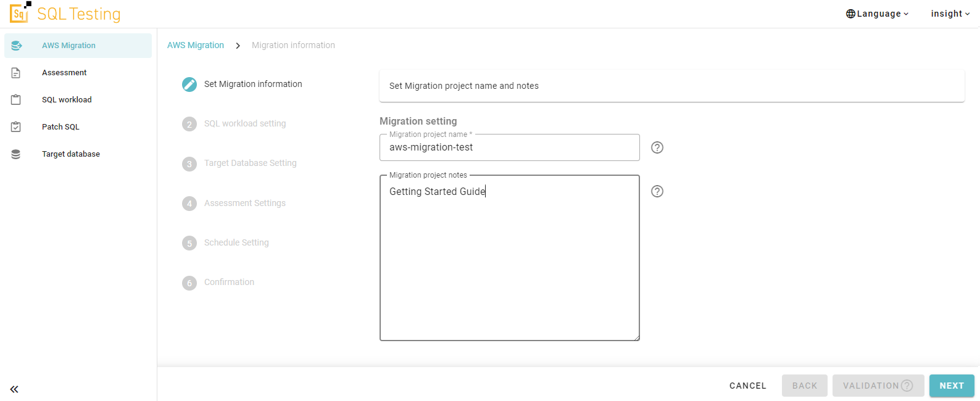The width and height of the screenshot is (980, 401).
Task: Select the Assessment Settings step label
Action: pos(245,203)
